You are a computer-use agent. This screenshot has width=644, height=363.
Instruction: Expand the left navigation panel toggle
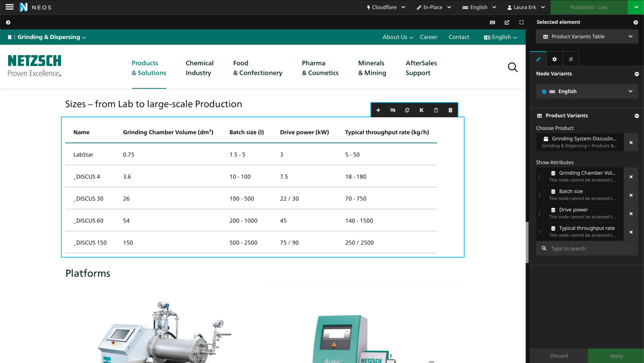point(8,23)
